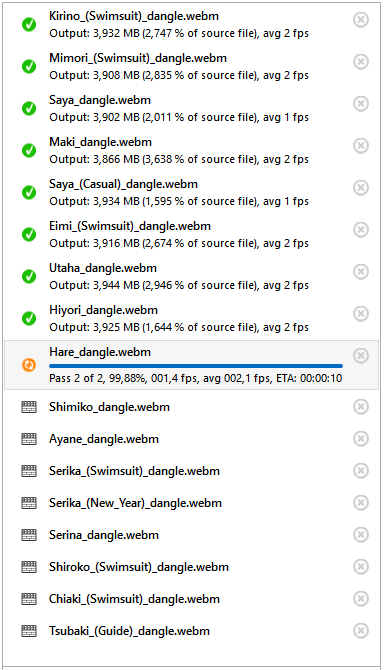Click the green checkmark for Saya_dangle.webm

click(29, 109)
